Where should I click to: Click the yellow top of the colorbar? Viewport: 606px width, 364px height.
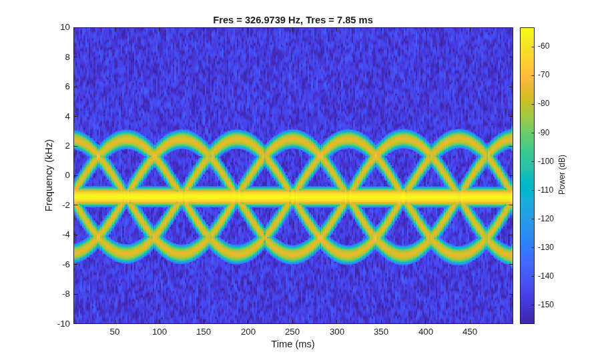point(527,33)
